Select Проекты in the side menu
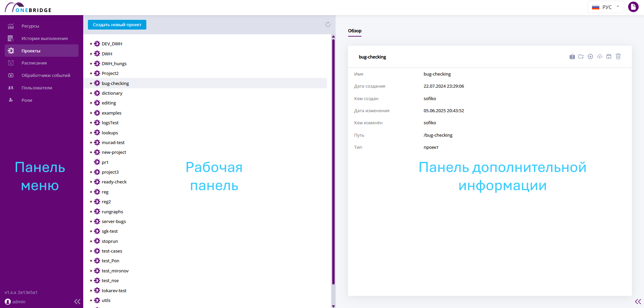This screenshot has width=644, height=308. click(42, 51)
